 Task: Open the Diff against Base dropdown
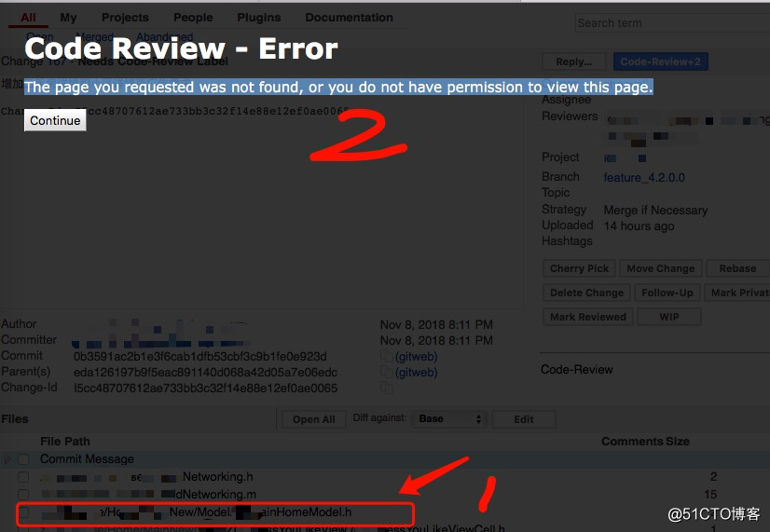tap(449, 418)
